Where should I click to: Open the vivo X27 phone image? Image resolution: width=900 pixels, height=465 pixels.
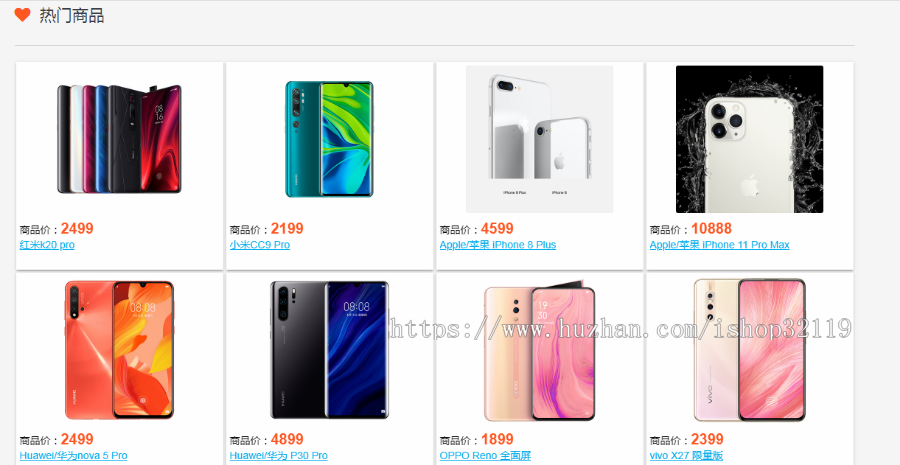[x=750, y=350]
